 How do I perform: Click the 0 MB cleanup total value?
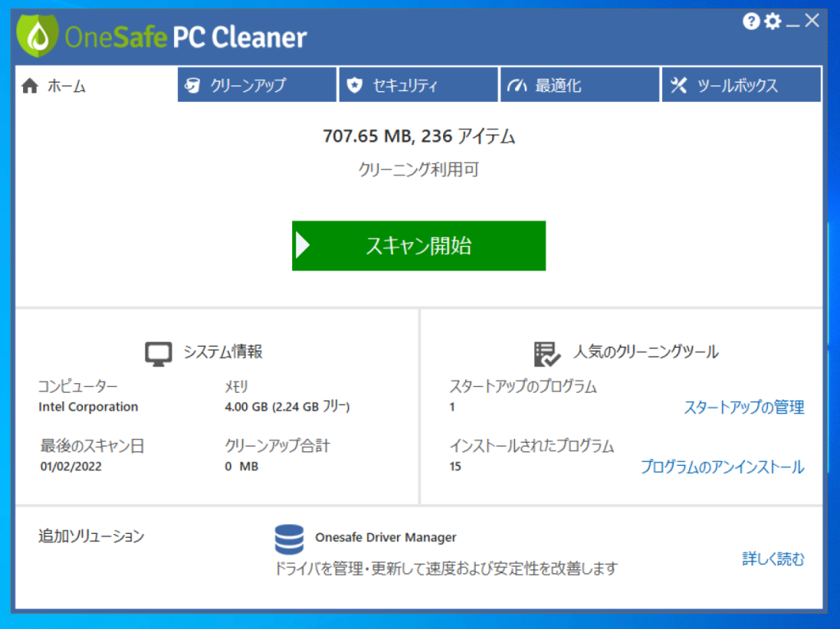pyautogui.click(x=242, y=467)
